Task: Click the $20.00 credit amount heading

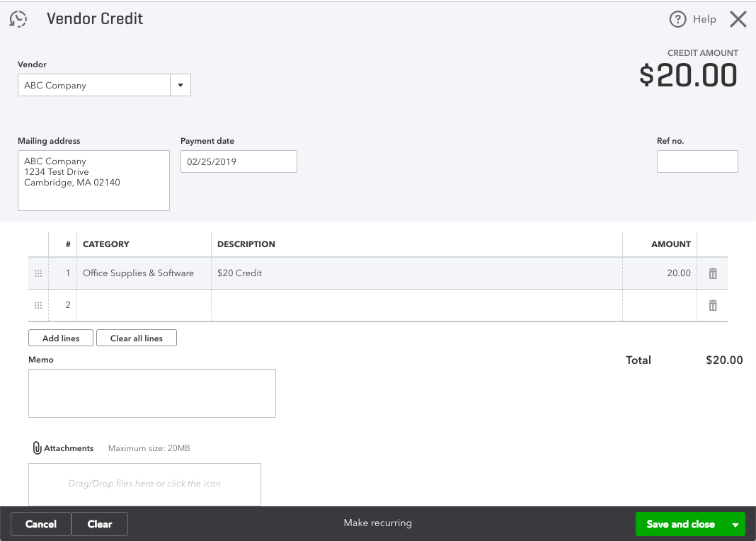Action: 689,76
